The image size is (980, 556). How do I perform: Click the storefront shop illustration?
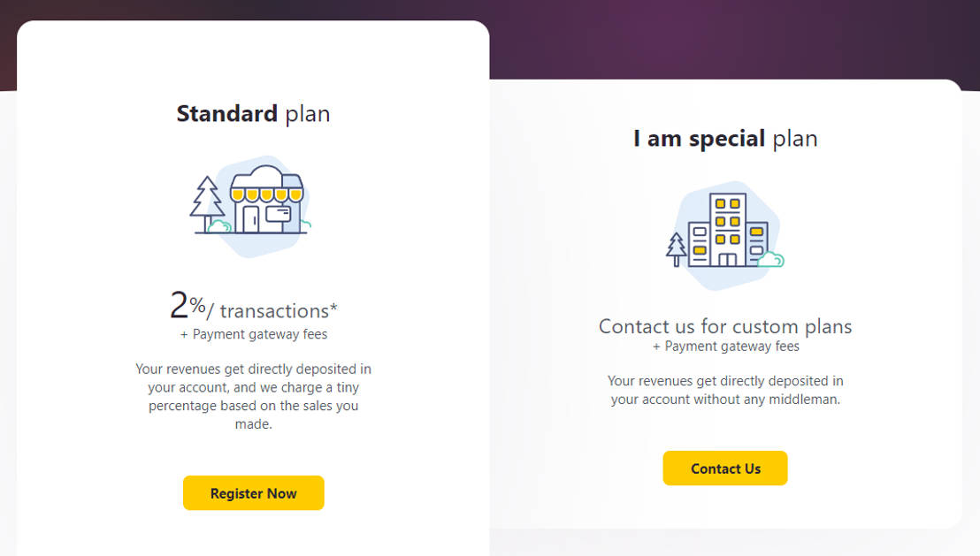click(x=265, y=205)
